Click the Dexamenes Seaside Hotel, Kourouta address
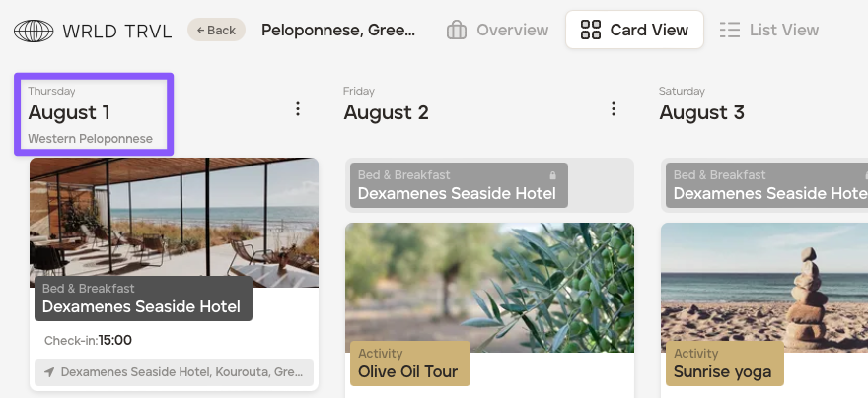Viewport: 868px width, 398px height. pyautogui.click(x=181, y=372)
